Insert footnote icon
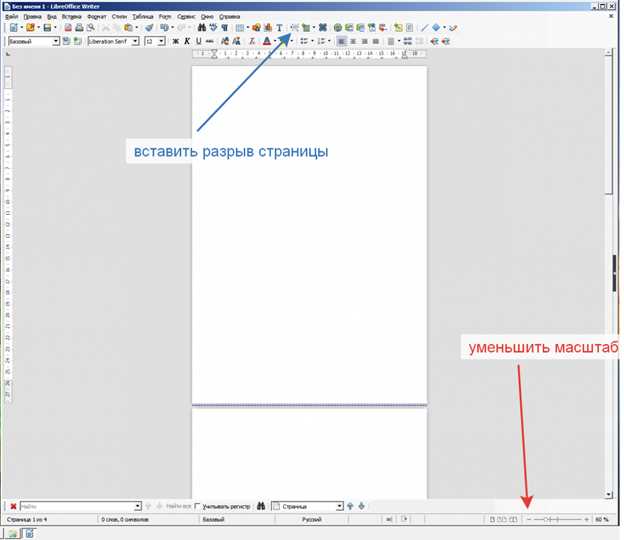Screen dimensions: 624x540 [349, 28]
